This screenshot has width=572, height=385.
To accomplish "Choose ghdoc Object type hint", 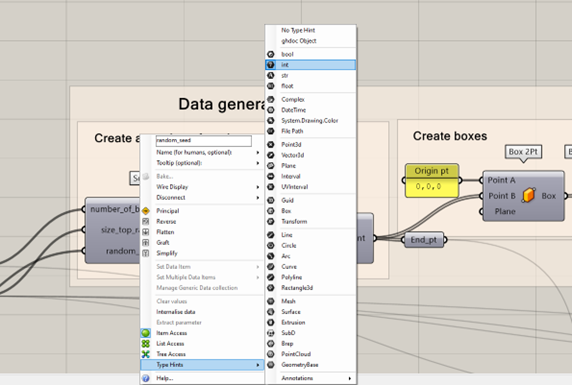I will point(310,41).
